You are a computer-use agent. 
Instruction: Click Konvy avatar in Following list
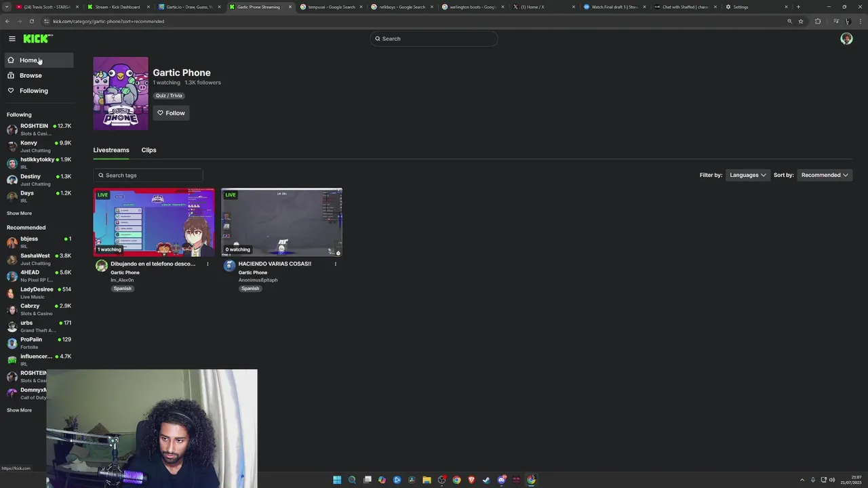[12, 146]
